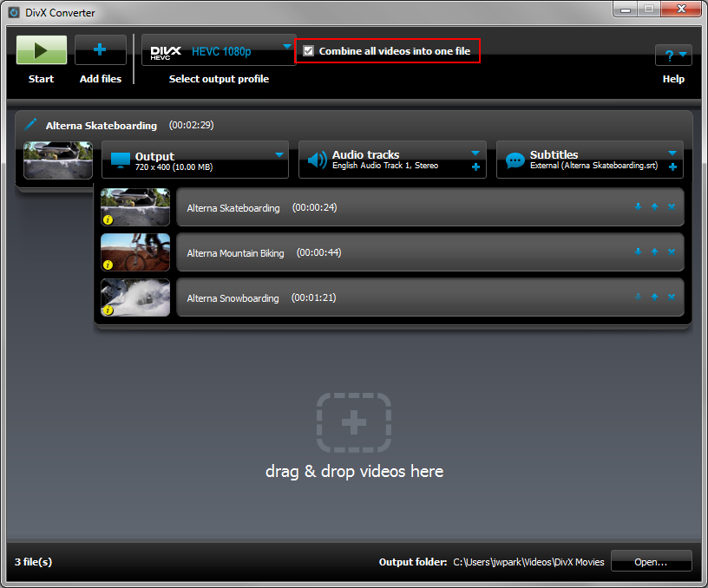Click the Add files plus icon
The width and height of the screenshot is (708, 588).
(x=100, y=49)
